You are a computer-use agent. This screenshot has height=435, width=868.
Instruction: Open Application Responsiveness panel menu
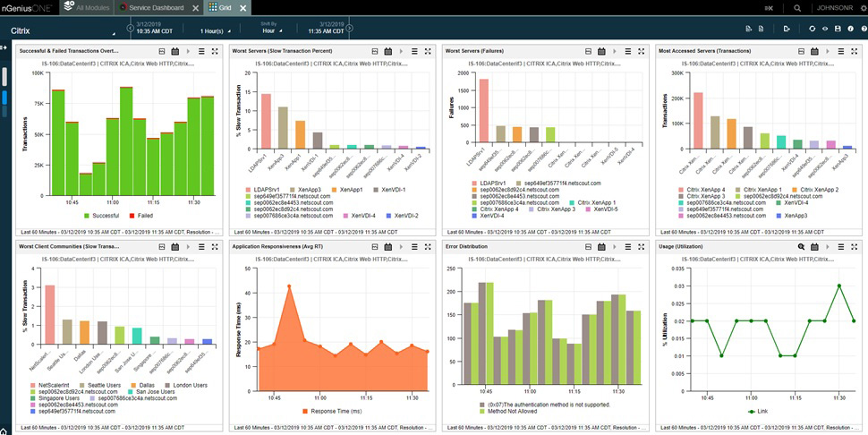pyautogui.click(x=414, y=247)
